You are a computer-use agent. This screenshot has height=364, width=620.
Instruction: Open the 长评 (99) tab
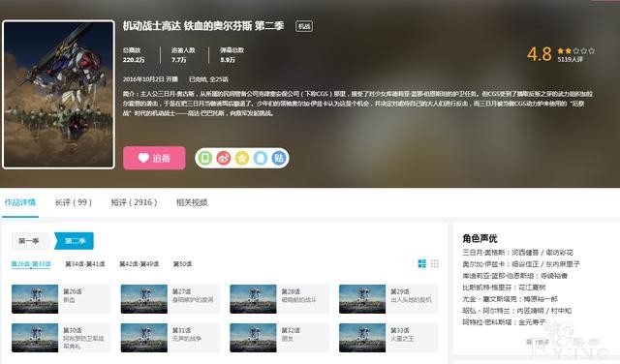pyautogui.click(x=74, y=202)
